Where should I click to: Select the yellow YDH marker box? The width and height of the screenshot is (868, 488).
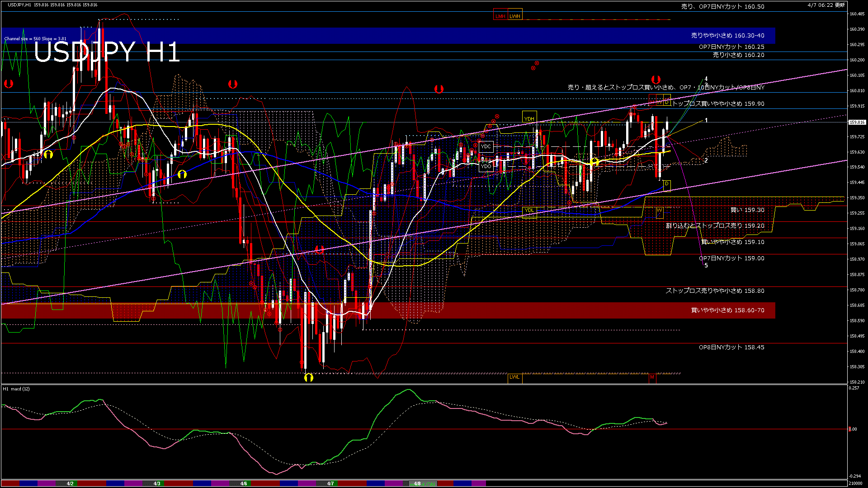[x=529, y=119]
